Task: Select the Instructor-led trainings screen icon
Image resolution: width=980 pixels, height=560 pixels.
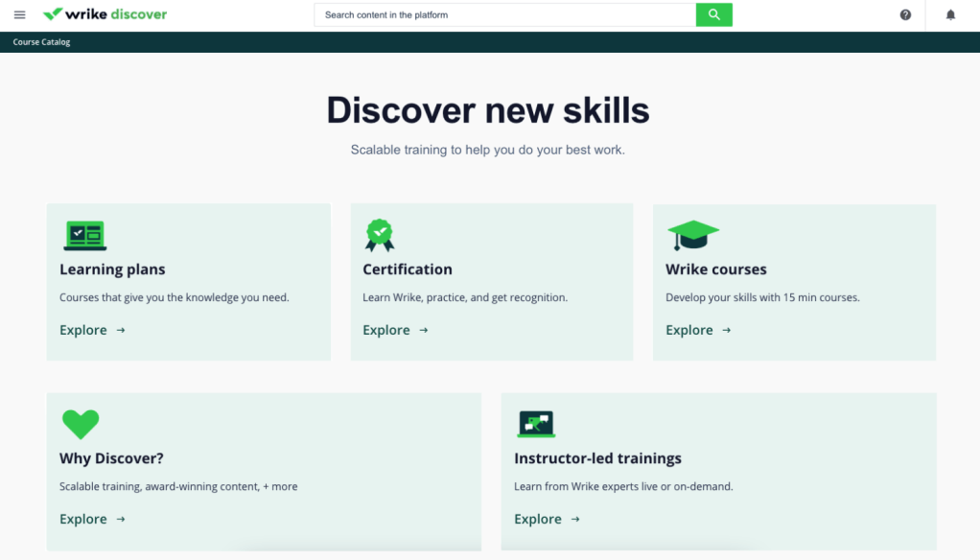Action: coord(536,424)
